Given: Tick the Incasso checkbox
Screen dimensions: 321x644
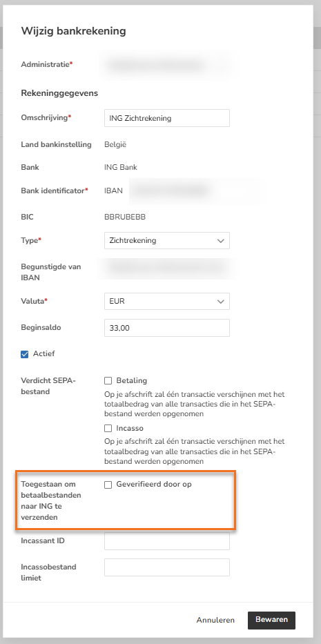Looking at the screenshot, I should 108,429.
